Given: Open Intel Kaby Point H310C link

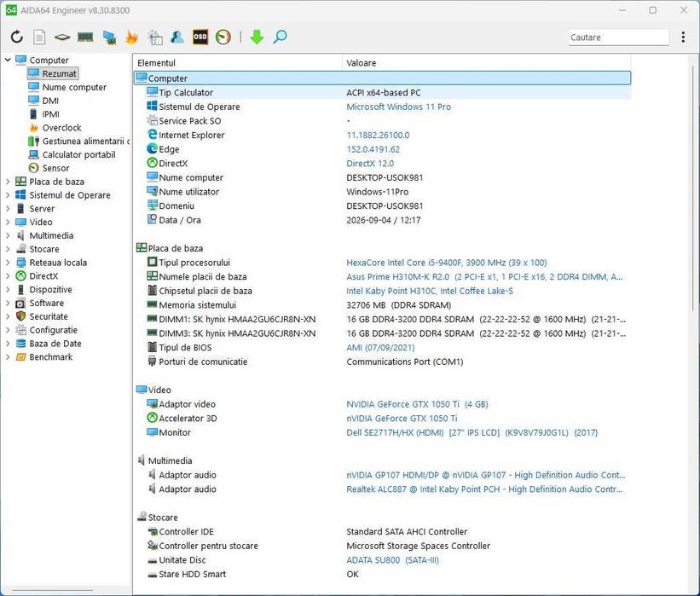Looking at the screenshot, I should pos(430,291).
